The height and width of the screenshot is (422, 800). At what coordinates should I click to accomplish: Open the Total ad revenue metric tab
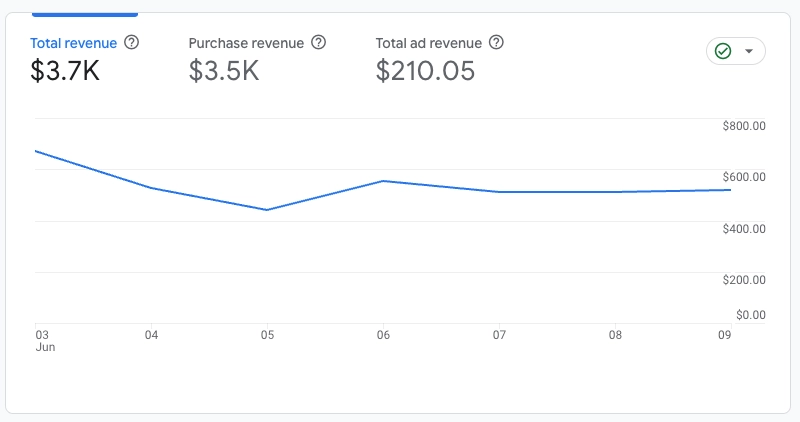click(429, 43)
